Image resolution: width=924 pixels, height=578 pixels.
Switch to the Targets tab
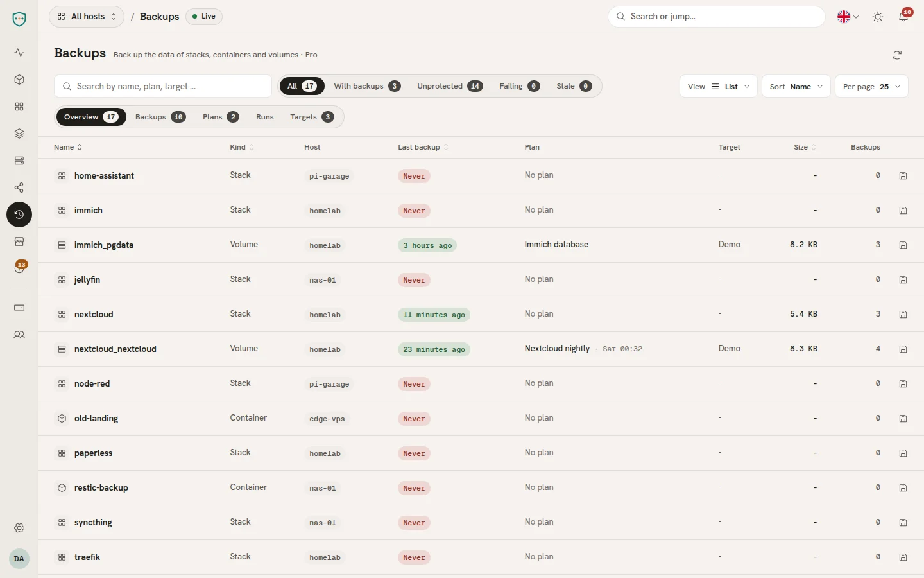tap(312, 117)
